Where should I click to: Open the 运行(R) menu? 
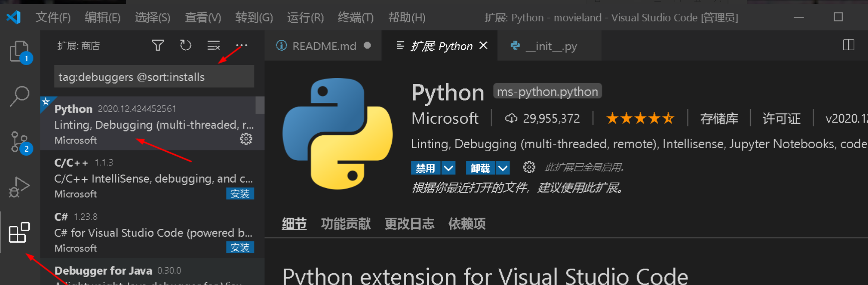click(x=305, y=18)
